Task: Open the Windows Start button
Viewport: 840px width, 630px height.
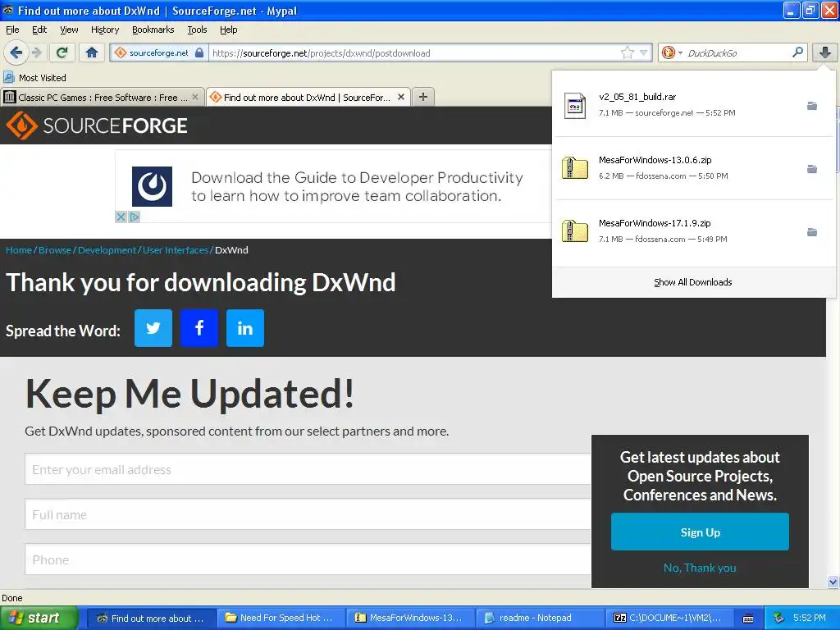Action: [39, 619]
